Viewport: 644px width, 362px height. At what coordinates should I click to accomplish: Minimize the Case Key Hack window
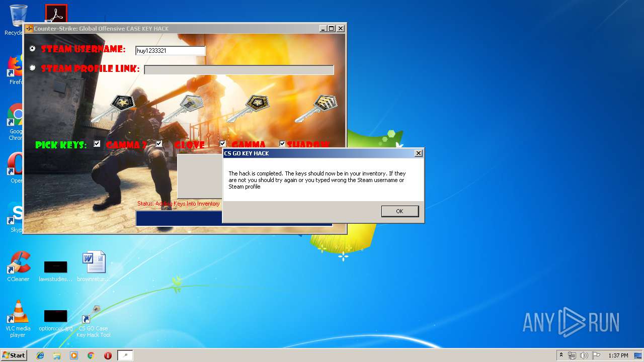point(323,29)
